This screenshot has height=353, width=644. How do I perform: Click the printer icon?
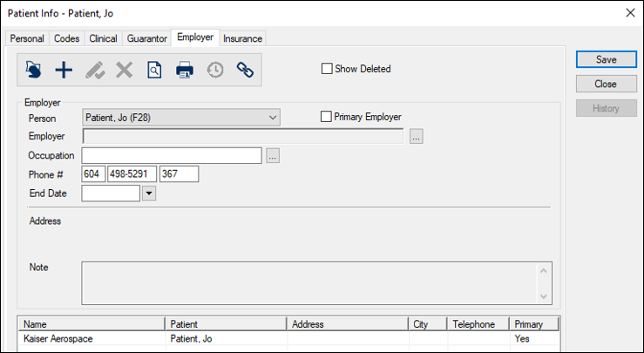[185, 71]
